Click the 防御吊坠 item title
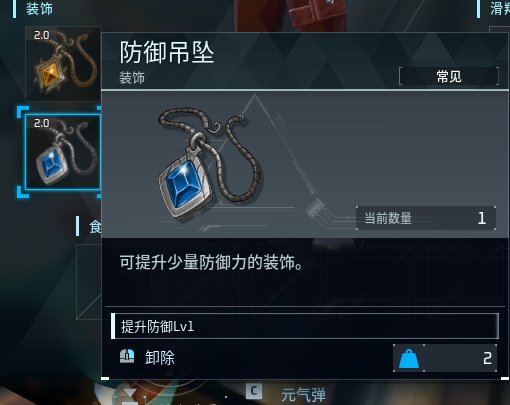The height and width of the screenshot is (405, 510). pyautogui.click(x=167, y=53)
